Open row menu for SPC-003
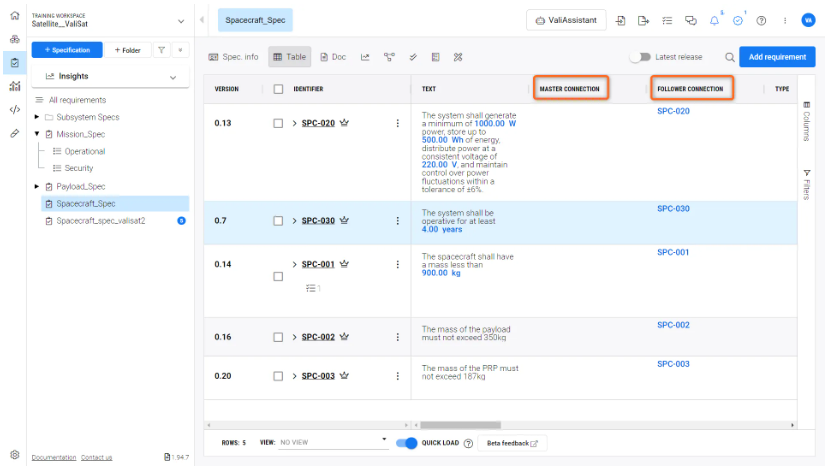 point(398,376)
